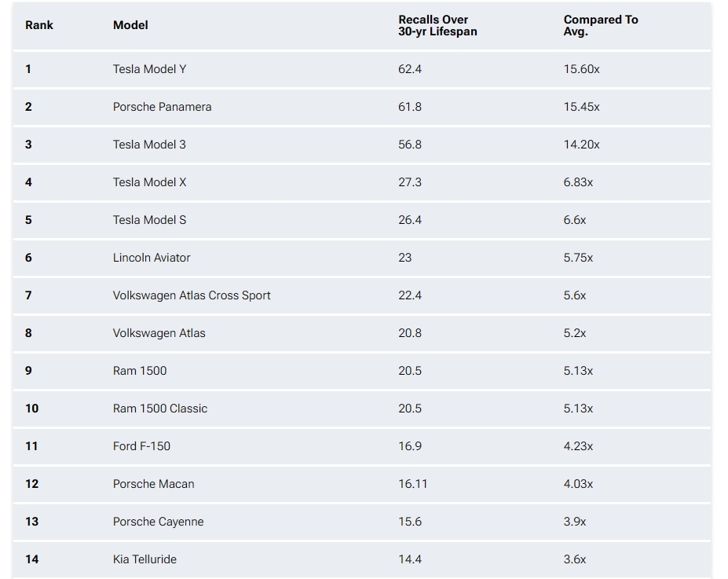Click the 5.75x comparison value

[578, 258]
